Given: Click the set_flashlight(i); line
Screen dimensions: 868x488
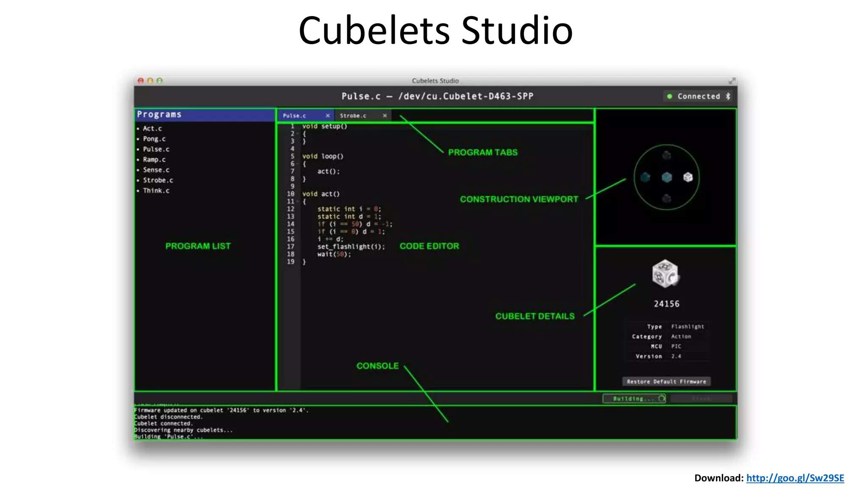Looking at the screenshot, I should pyautogui.click(x=351, y=247).
